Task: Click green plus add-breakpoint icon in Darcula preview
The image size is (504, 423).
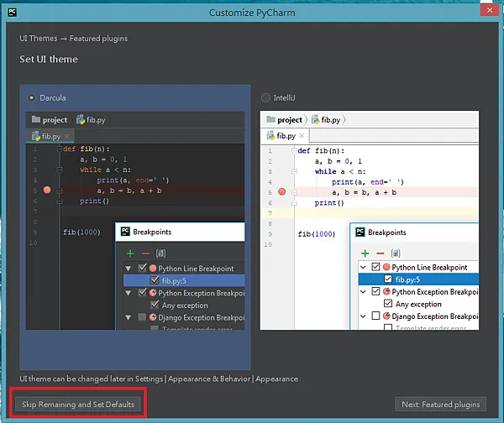Action: point(130,253)
